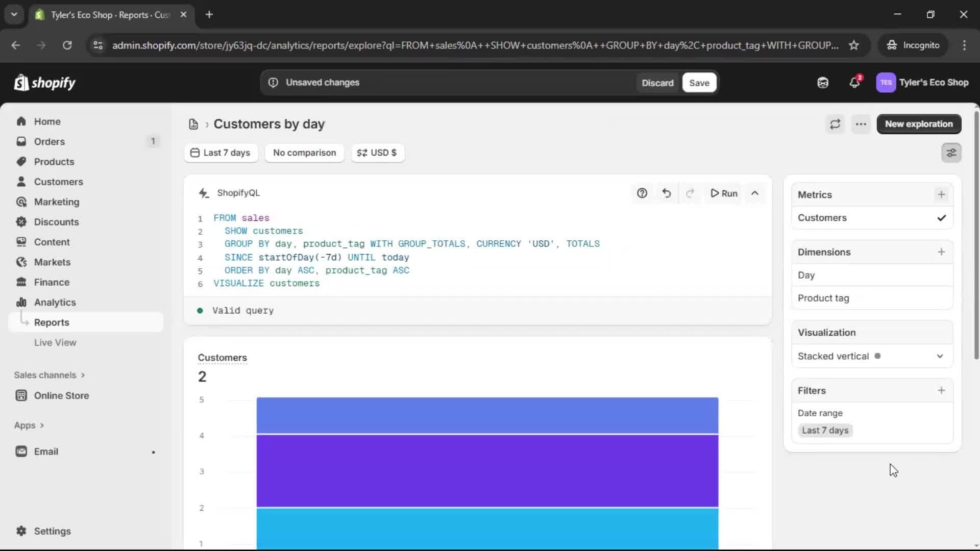Expand the Sales channels section
The width and height of the screenshot is (980, 551).
coord(50,375)
